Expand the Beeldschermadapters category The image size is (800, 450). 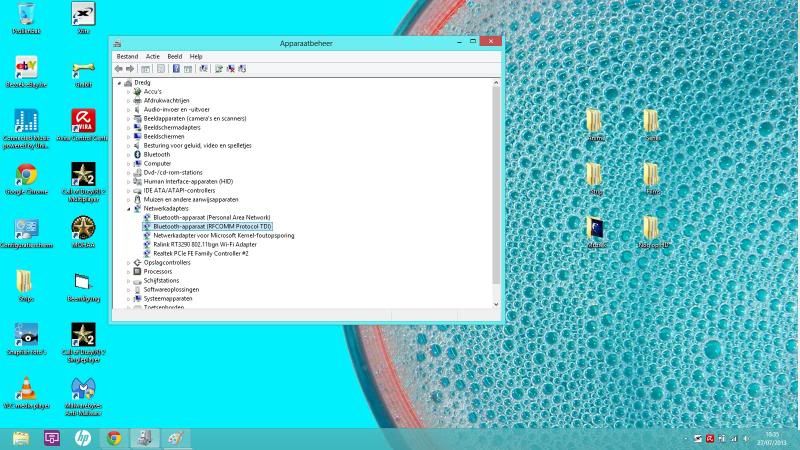[x=129, y=128]
